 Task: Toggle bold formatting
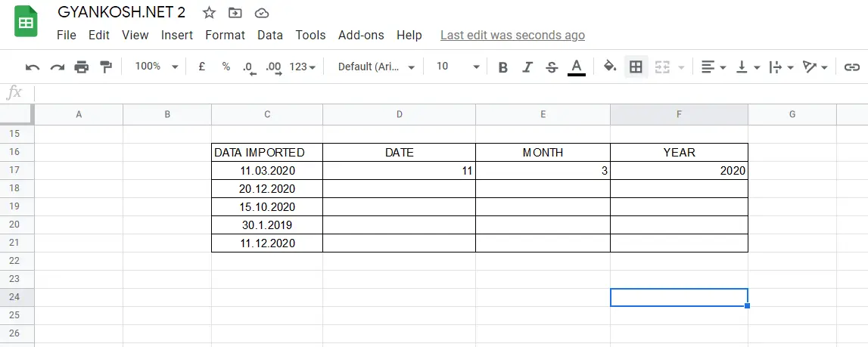click(502, 67)
